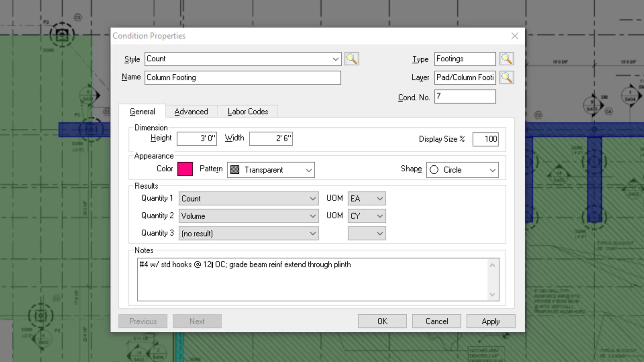Click the magnifier lookup next to Layer

506,78
